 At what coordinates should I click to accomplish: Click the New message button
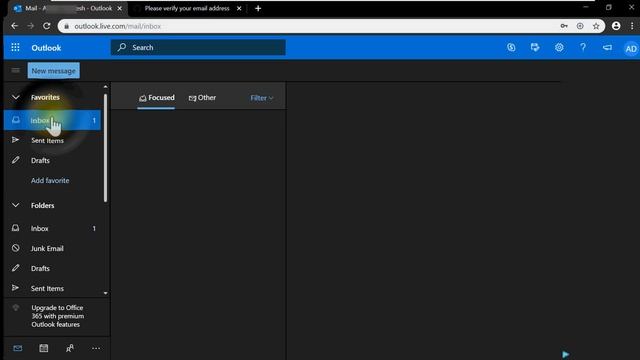[x=53, y=71]
